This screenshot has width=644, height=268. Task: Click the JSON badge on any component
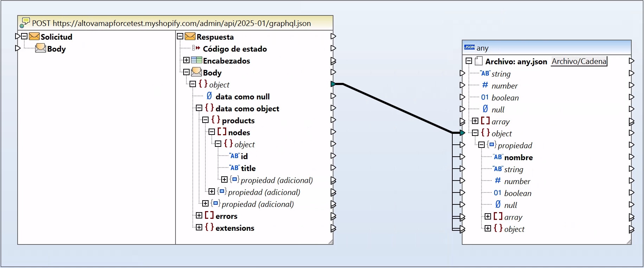(x=469, y=47)
